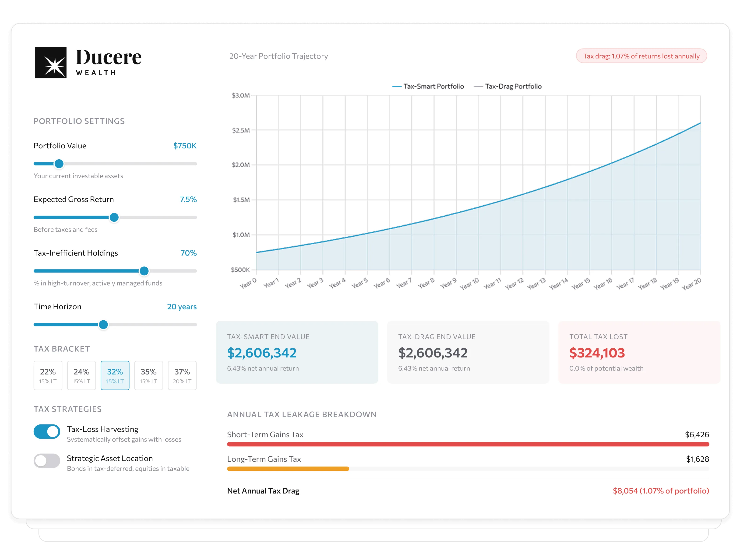Screen dimensions: 747x560
Task: Select the 35% tax bracket
Action: [x=149, y=375]
